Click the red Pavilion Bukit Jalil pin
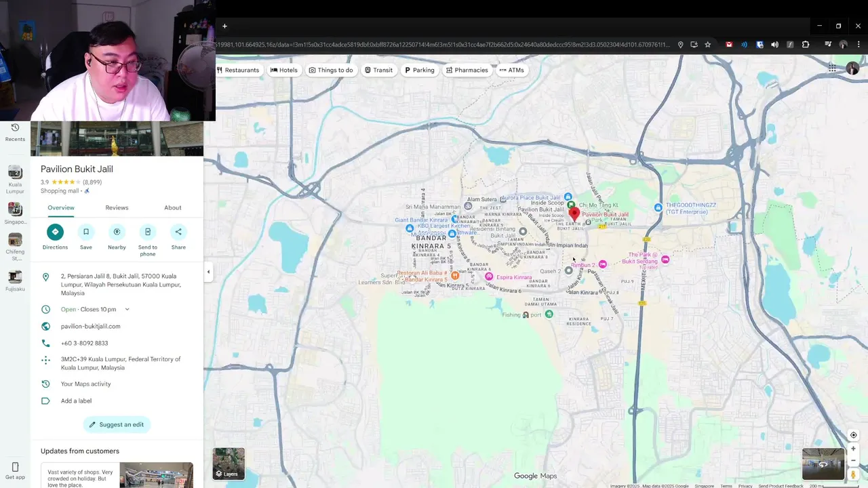This screenshot has height=488, width=868. 574,215
